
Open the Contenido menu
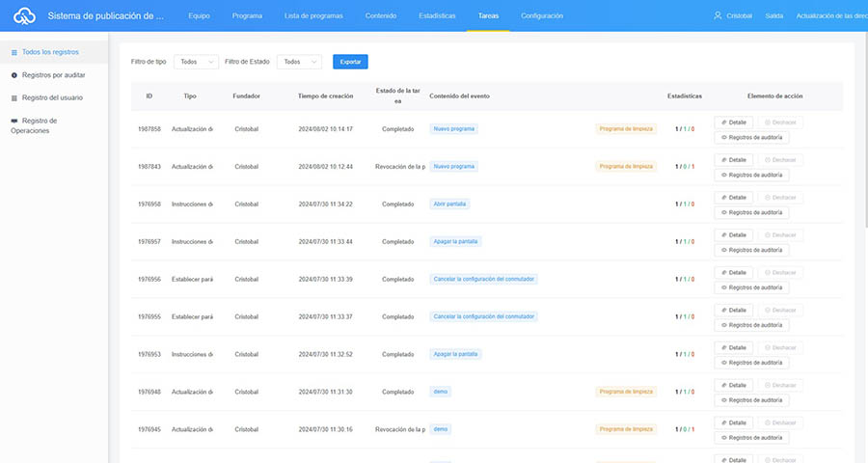click(380, 15)
